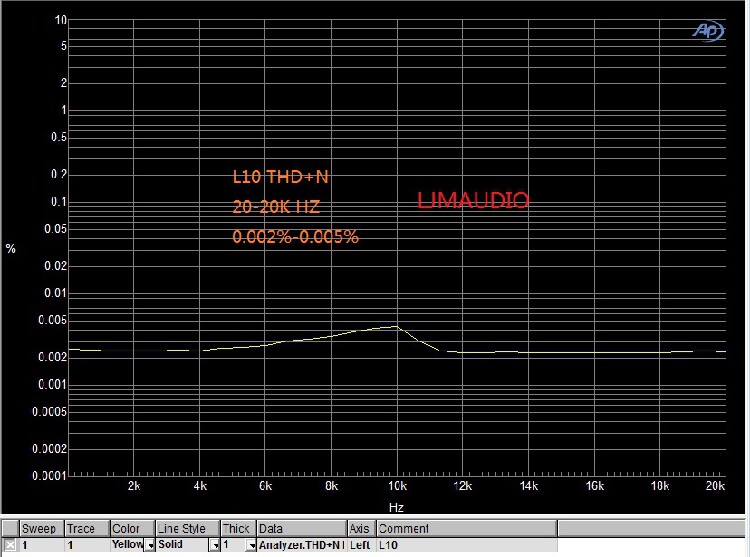Select the Data column header
Screen dimensions: 750x557
click(x=301, y=528)
